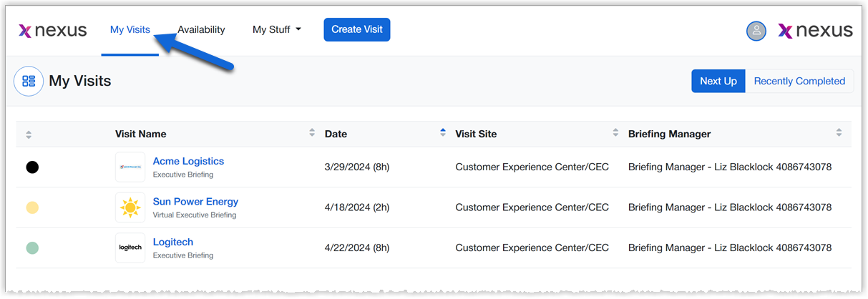This screenshot has width=868, height=299.
Task: Click the Acme Logistics company logo
Action: pos(130,167)
